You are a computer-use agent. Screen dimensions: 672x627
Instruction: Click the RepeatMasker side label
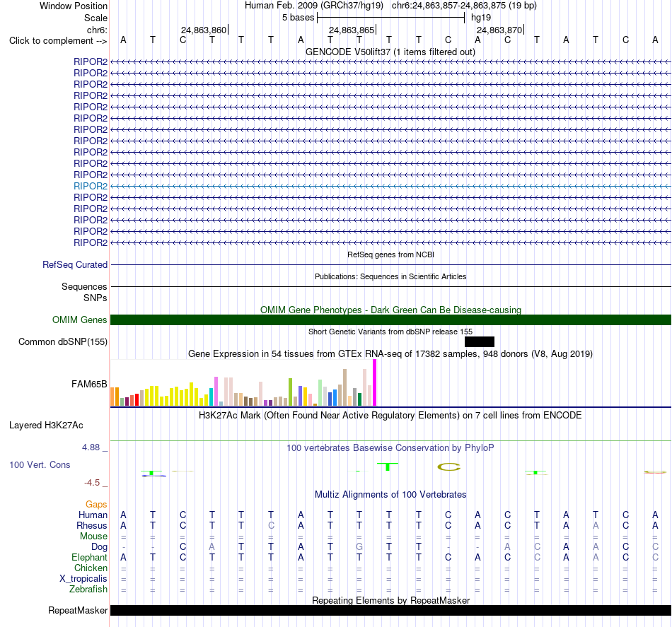coord(78,610)
